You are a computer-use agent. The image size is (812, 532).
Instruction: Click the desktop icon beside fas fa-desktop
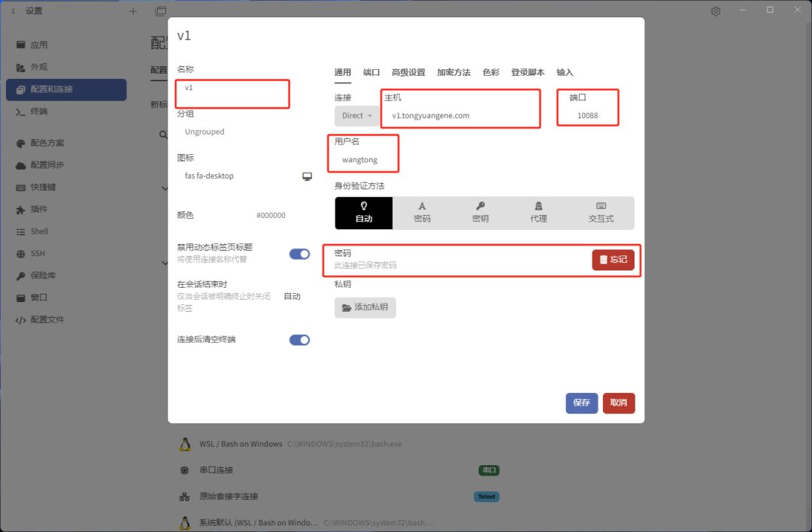[307, 177]
